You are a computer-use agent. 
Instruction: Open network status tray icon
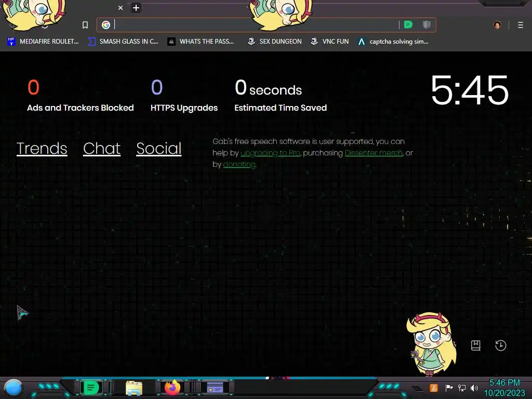461,388
